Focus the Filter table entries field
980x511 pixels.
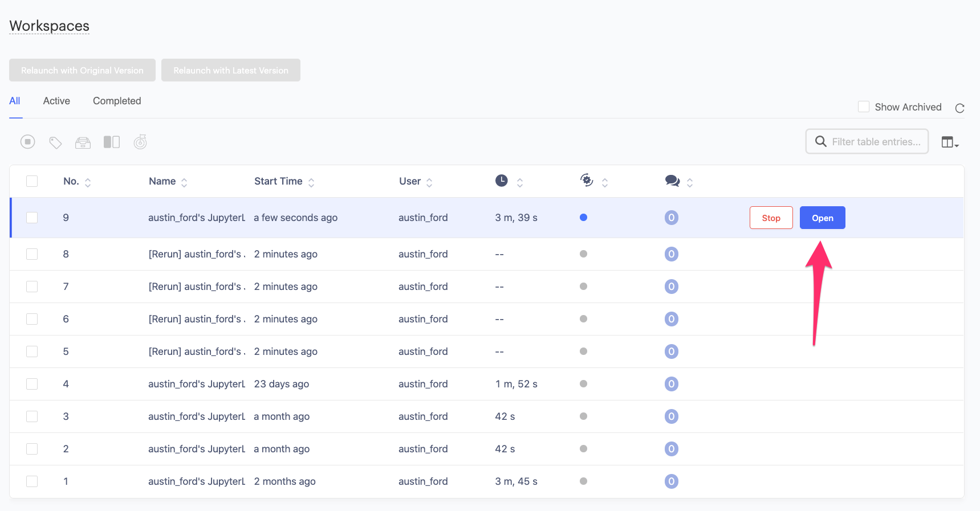tap(867, 141)
